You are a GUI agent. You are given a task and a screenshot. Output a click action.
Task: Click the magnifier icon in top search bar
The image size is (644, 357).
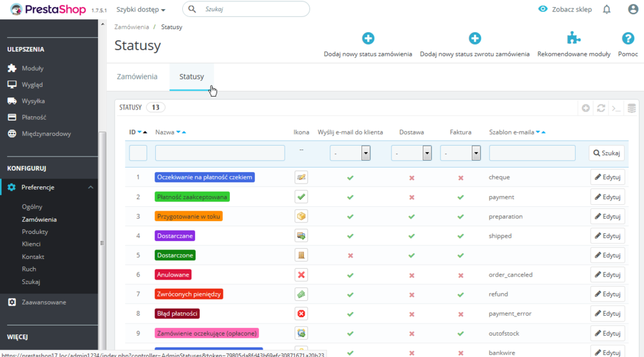[x=192, y=8]
